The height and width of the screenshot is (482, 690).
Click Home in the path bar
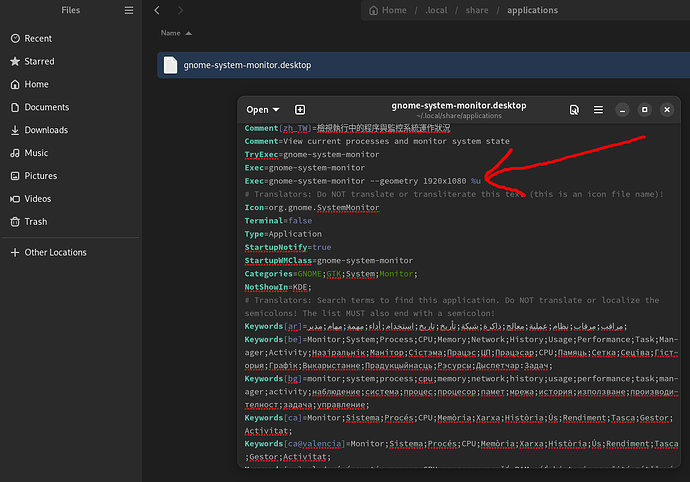tap(388, 10)
